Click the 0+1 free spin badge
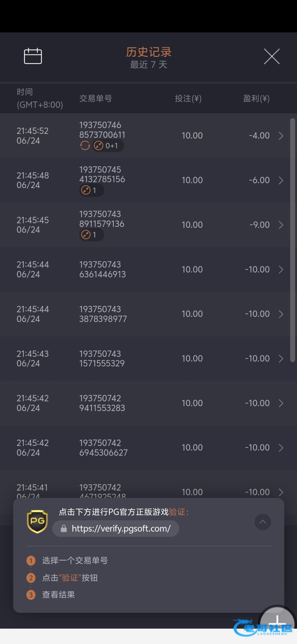 point(108,146)
